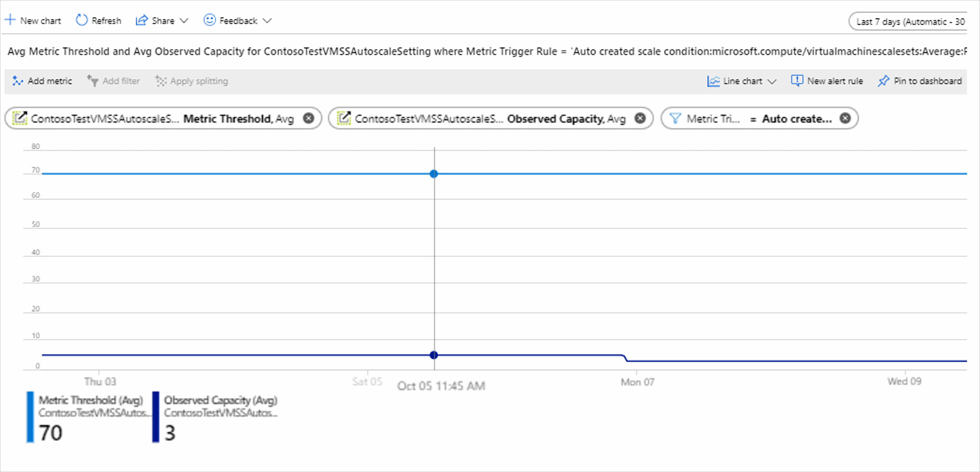This screenshot has width=980, height=472.
Task: Open the Share dropdown menu
Action: click(x=162, y=20)
